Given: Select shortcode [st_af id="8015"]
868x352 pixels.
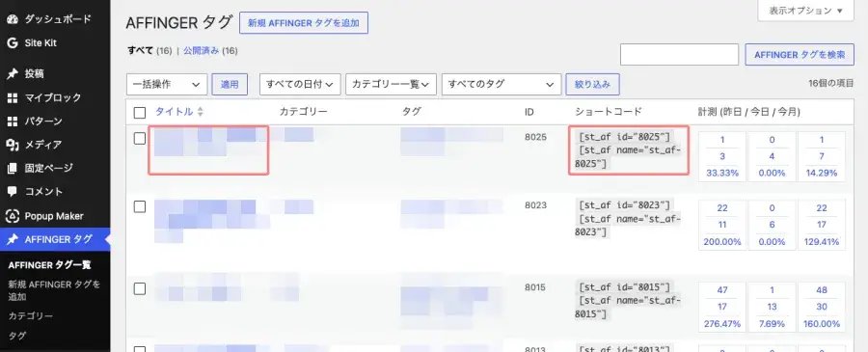Looking at the screenshot, I should pyautogui.click(x=624, y=287).
